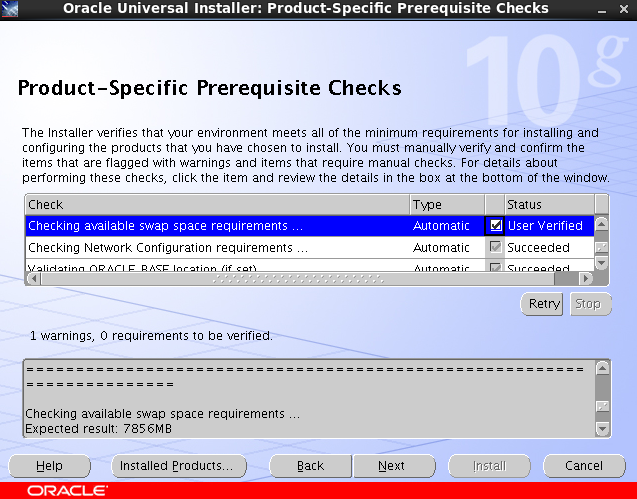Image resolution: width=637 pixels, height=499 pixels.
Task: Go Back to the previous step
Action: pyautogui.click(x=310, y=466)
